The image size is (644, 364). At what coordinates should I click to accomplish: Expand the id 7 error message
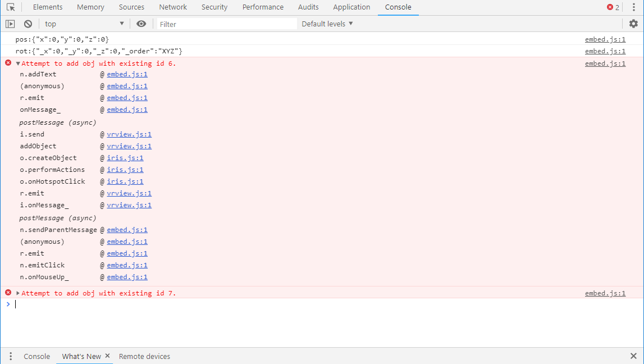point(18,293)
